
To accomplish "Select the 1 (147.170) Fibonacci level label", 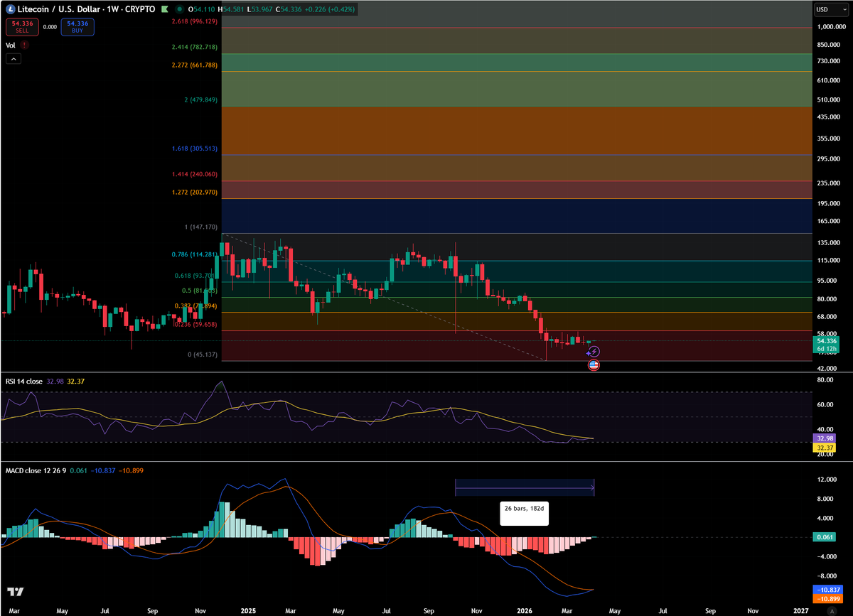I will coord(200,228).
